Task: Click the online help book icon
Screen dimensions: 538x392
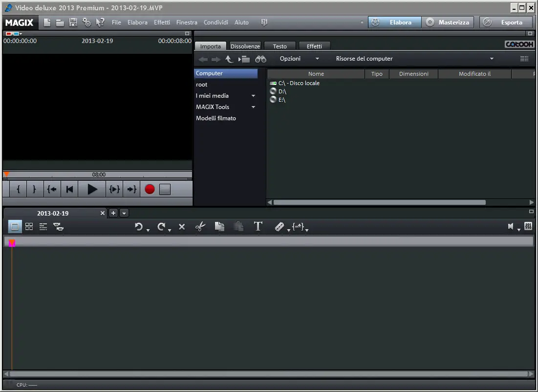Action: (x=264, y=22)
